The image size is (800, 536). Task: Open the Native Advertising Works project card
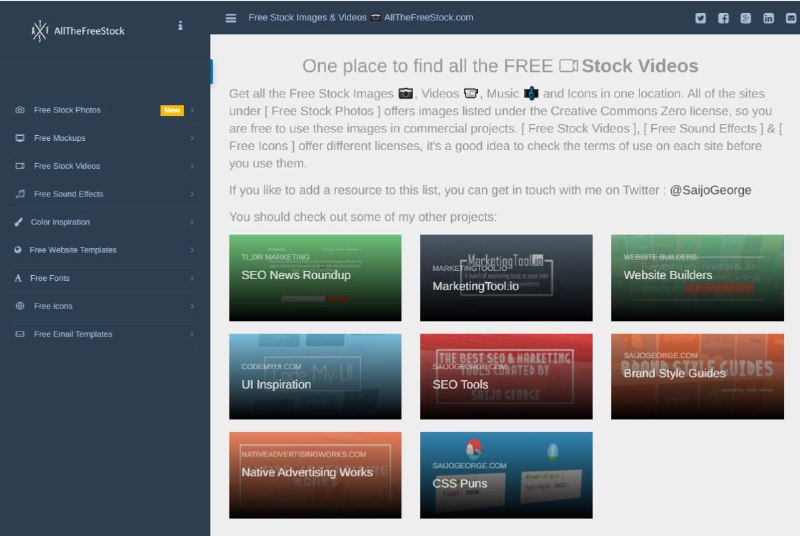[315, 475]
